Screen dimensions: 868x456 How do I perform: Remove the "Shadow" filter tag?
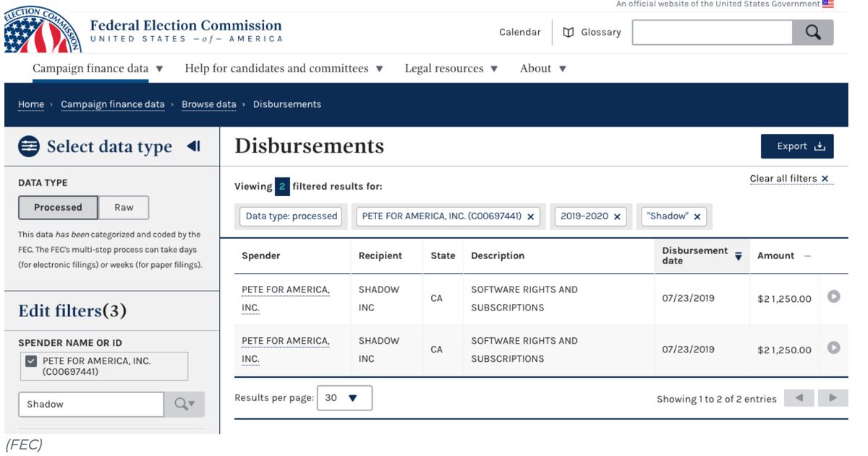tap(697, 216)
